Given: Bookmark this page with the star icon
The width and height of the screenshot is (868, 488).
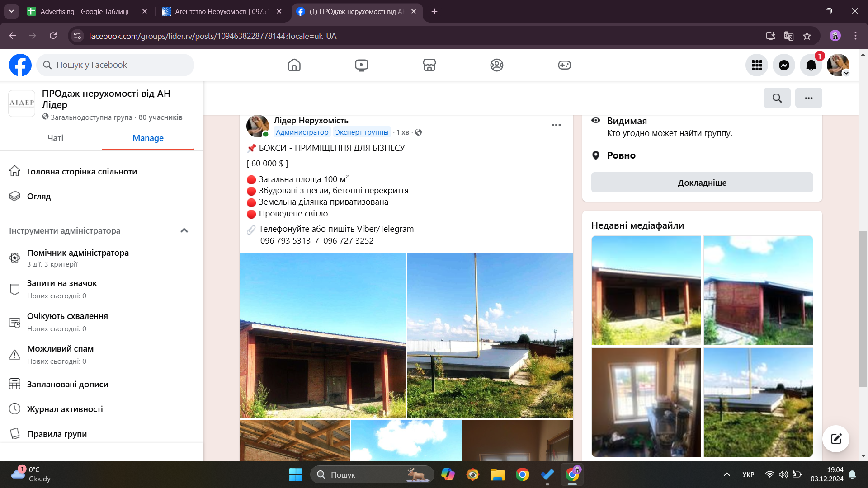Looking at the screenshot, I should 807,36.
